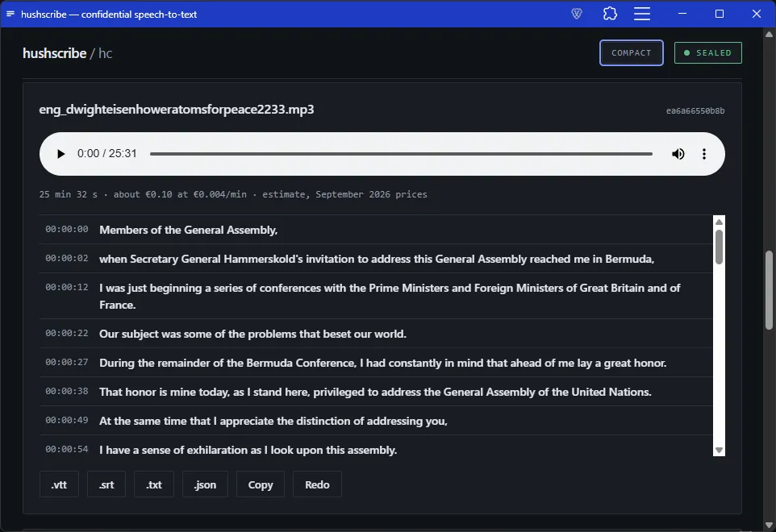Download transcript as .srt
Viewport: 776px width, 532px height.
pos(106,484)
